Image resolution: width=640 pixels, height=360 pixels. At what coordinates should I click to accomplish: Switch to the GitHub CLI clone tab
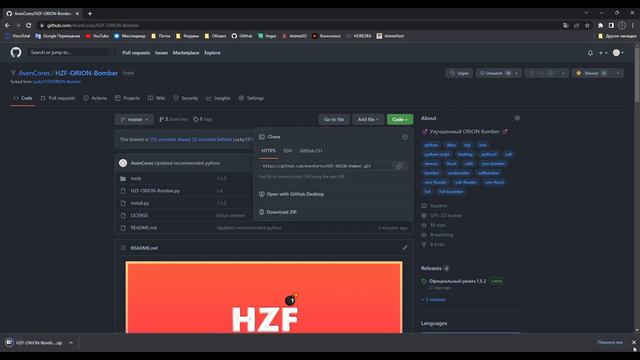(x=311, y=151)
